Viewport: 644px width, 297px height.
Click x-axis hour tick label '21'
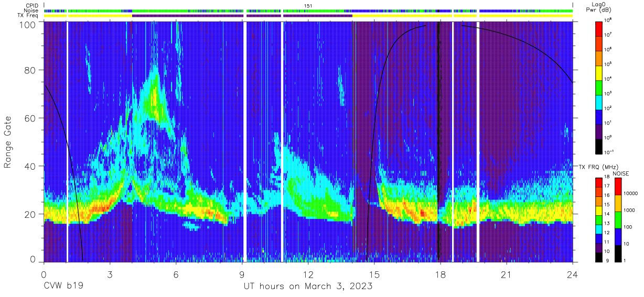coord(506,274)
